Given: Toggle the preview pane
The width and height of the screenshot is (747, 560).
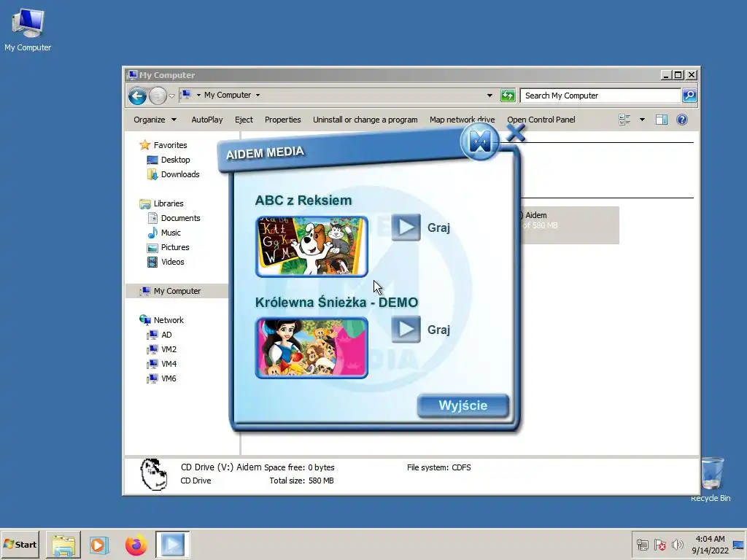Looking at the screenshot, I should [661, 120].
